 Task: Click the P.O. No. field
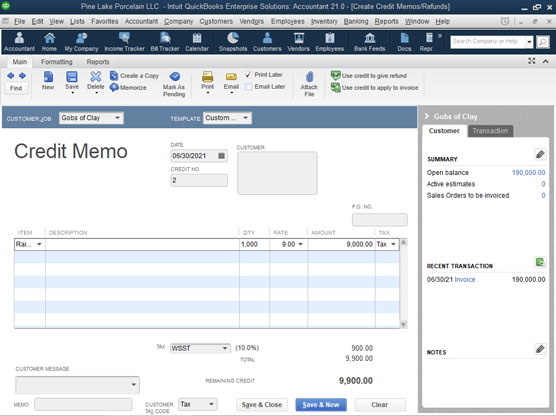pos(379,220)
